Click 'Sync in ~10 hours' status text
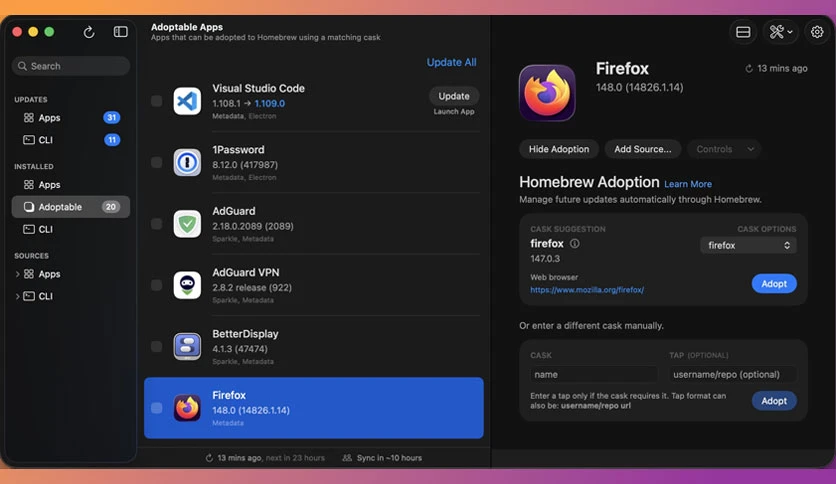Image resolution: width=836 pixels, height=484 pixels. coord(389,458)
